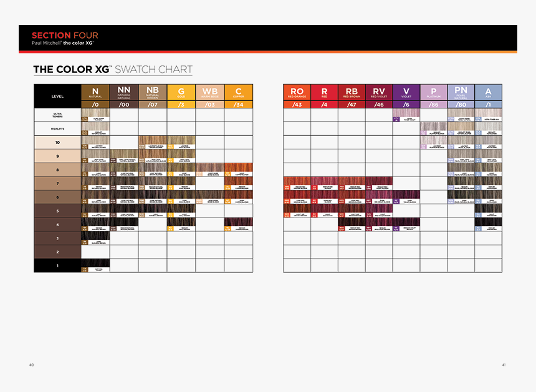The image size is (536, 392).
Task: Toggle the Highlifts row label
Action: [x=56, y=128]
